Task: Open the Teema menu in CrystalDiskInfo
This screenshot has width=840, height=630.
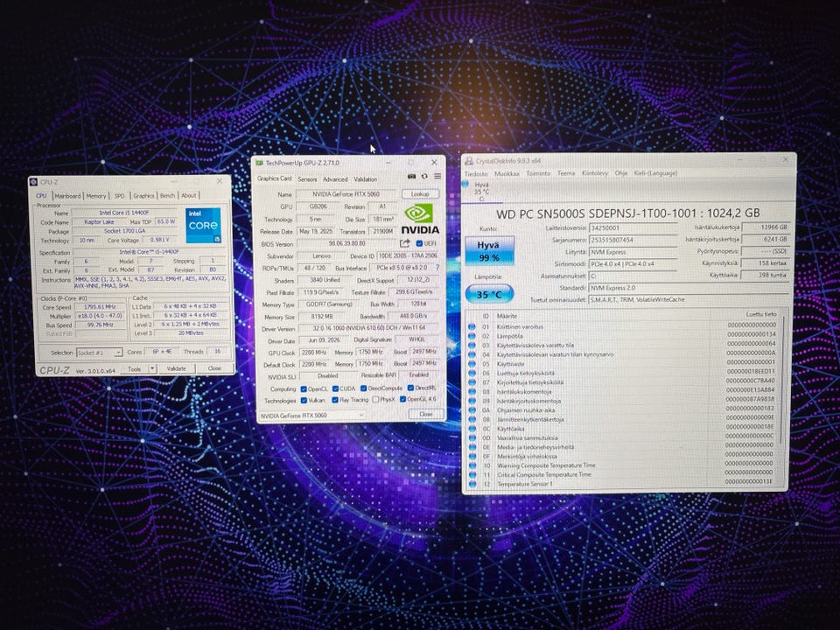Action: tap(566, 173)
